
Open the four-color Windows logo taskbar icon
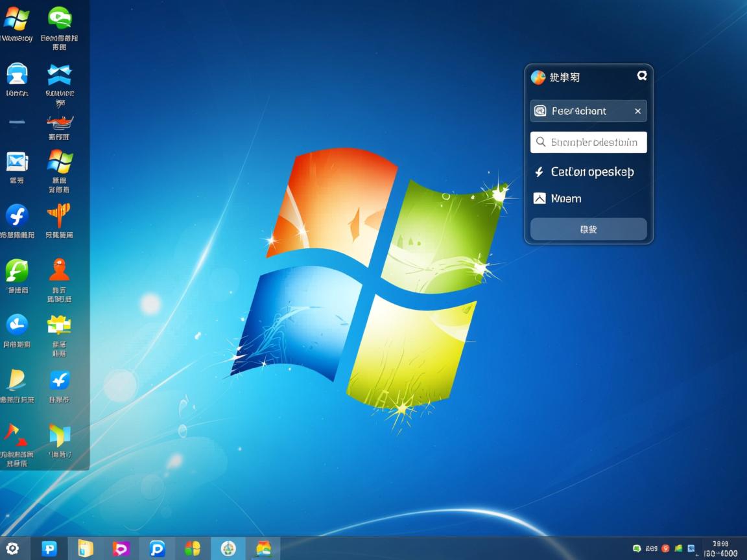(192, 548)
